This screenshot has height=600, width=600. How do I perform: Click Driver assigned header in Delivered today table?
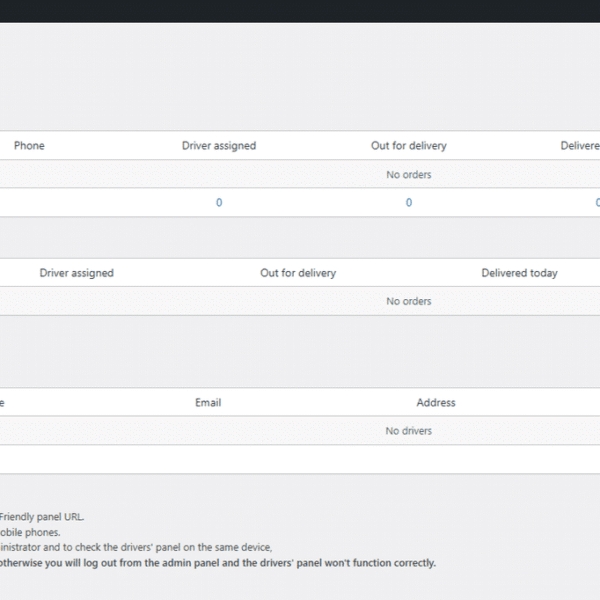coord(77,273)
